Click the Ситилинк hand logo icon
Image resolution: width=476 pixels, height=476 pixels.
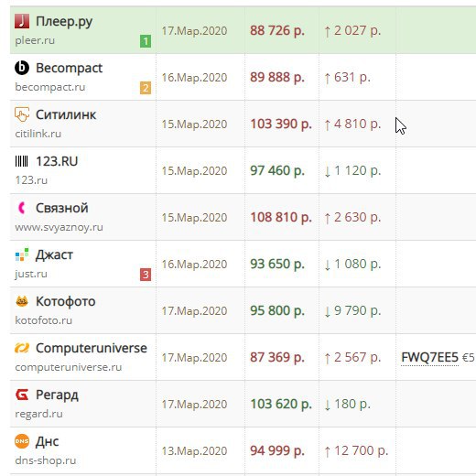pos(22,114)
